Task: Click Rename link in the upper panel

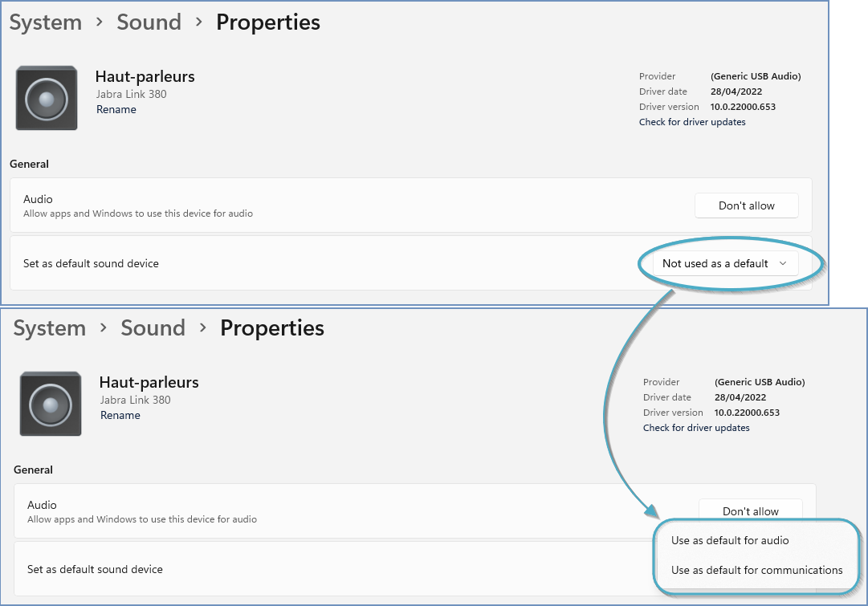Action: pos(116,109)
